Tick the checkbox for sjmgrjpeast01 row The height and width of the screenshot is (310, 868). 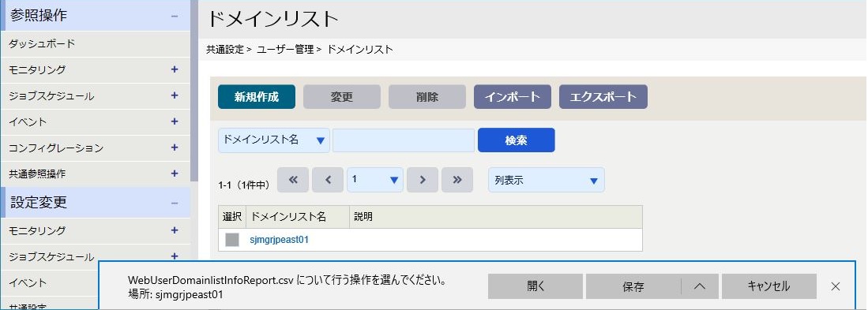(232, 240)
